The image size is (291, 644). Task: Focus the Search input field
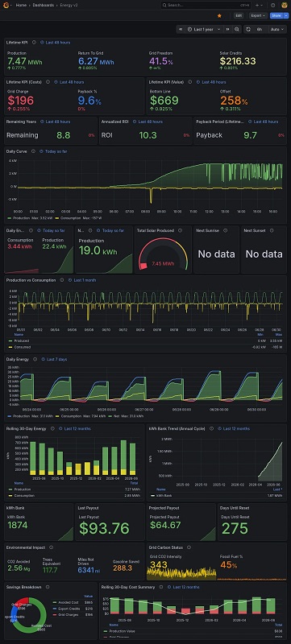click(x=206, y=5)
